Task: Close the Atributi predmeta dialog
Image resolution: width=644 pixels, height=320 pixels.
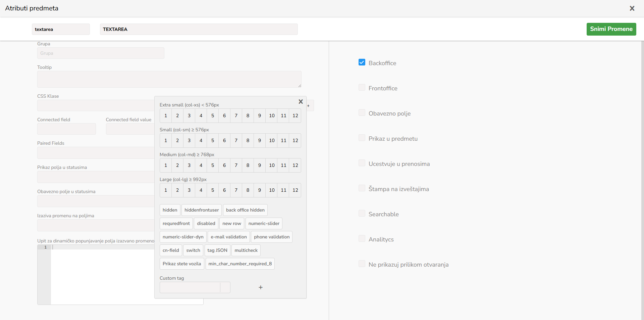Action: tap(632, 8)
